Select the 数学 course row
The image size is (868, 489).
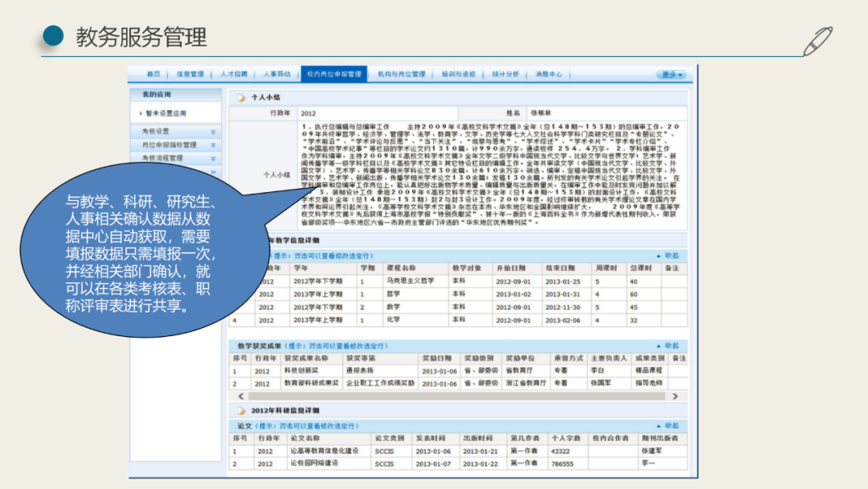coord(458,307)
